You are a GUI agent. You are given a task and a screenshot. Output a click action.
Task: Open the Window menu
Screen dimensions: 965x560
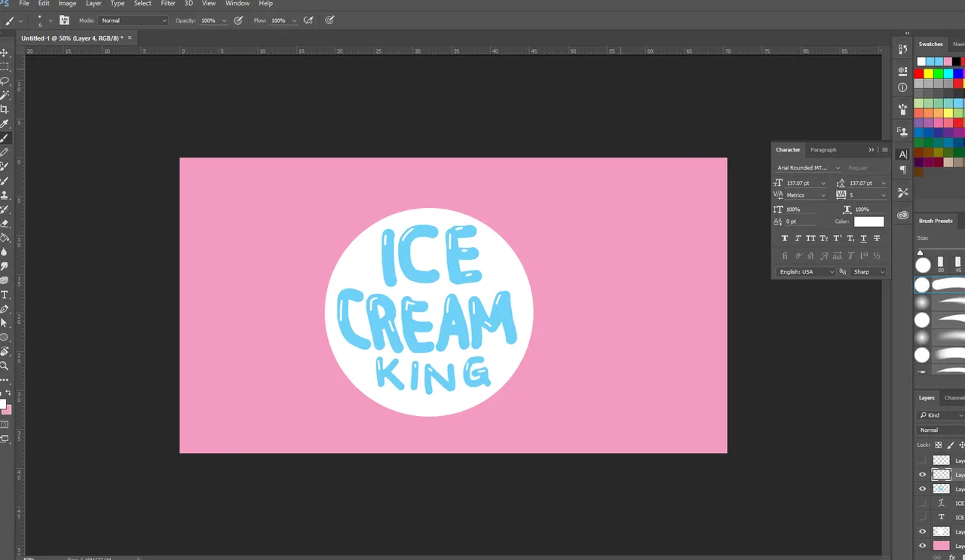coord(237,4)
